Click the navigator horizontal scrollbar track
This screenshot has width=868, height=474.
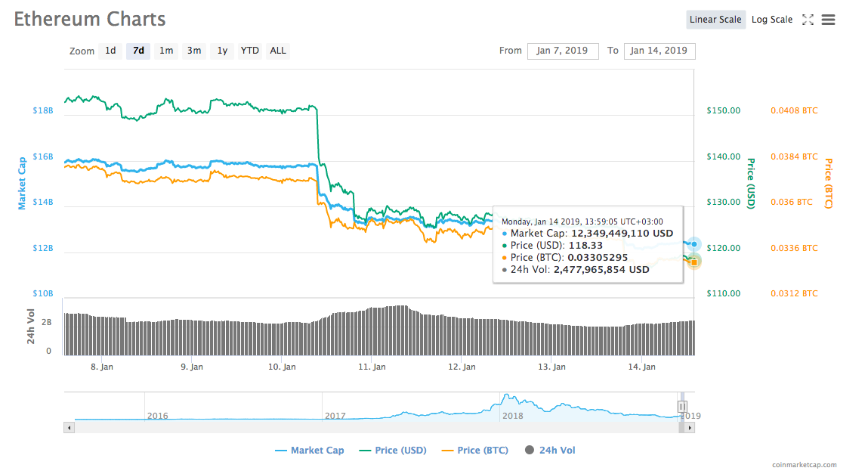click(x=376, y=427)
